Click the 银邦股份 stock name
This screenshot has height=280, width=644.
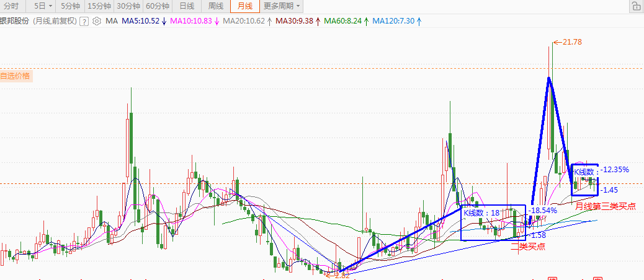click(15, 21)
